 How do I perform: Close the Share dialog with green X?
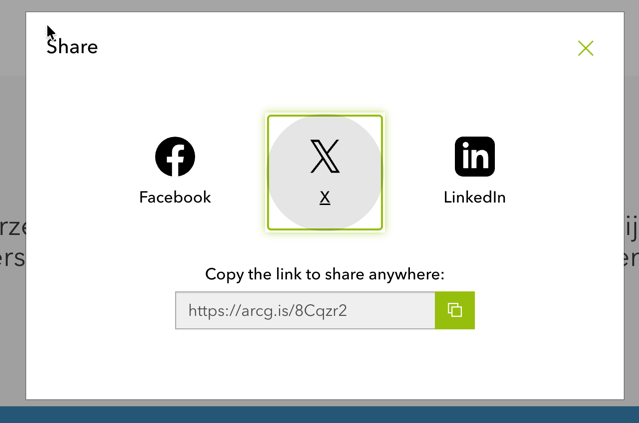586,48
